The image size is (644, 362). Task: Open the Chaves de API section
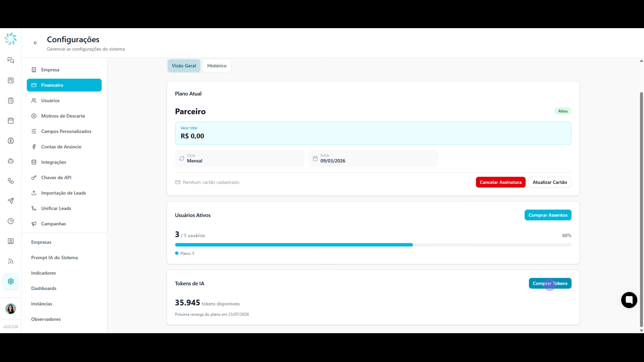(x=64, y=178)
